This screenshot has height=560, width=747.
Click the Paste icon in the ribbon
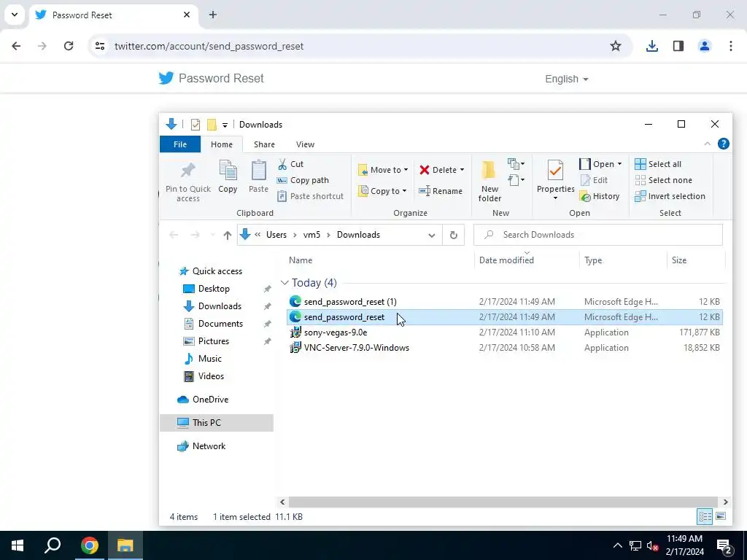259,171
